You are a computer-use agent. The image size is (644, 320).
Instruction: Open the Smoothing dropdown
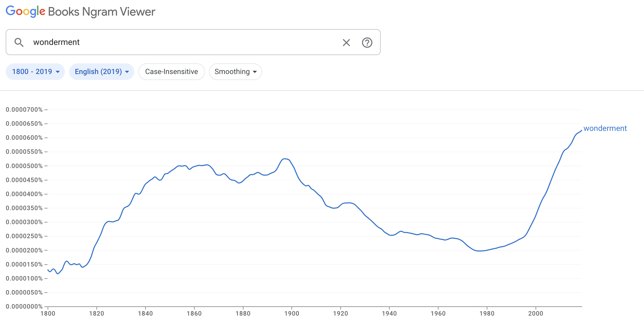click(x=235, y=72)
